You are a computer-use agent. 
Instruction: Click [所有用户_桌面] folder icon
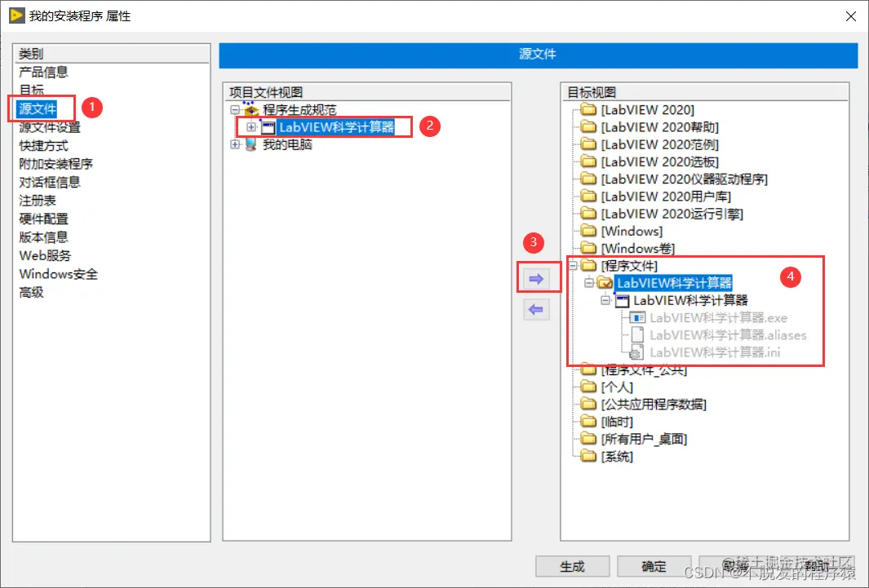588,439
